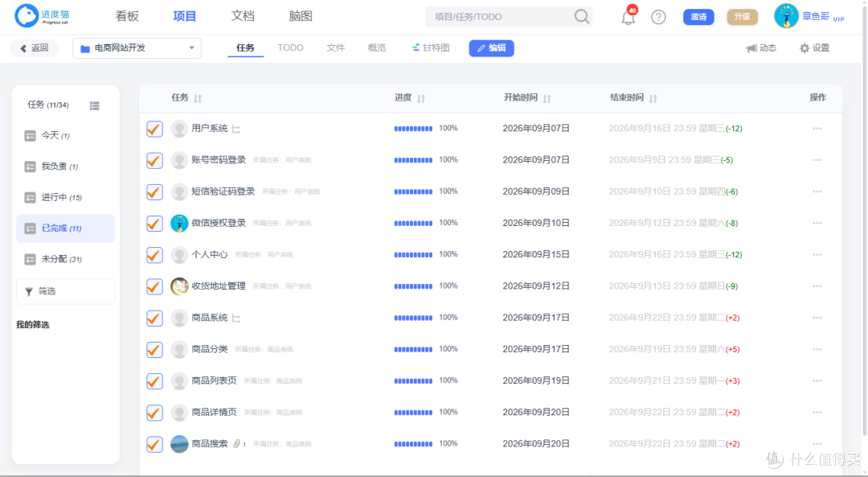Uncheck the 微信授权登录 task checkbox
The width and height of the screenshot is (868, 477).
(x=154, y=224)
